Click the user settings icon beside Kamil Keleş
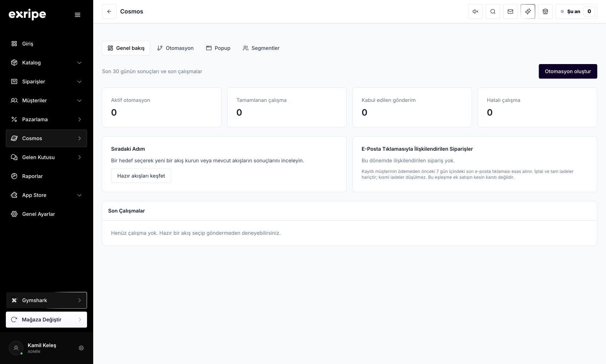Viewport: 606px width, 364px height. 81,348
